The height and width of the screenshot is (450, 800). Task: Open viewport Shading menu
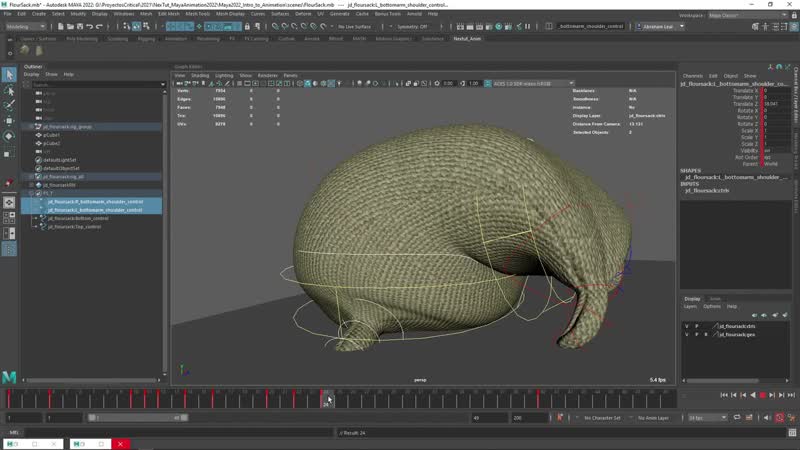(x=200, y=76)
